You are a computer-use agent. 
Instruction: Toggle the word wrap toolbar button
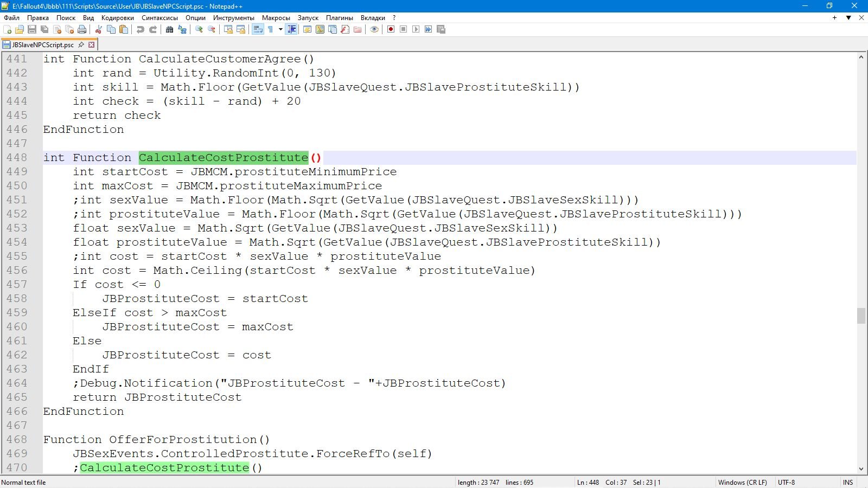point(258,29)
